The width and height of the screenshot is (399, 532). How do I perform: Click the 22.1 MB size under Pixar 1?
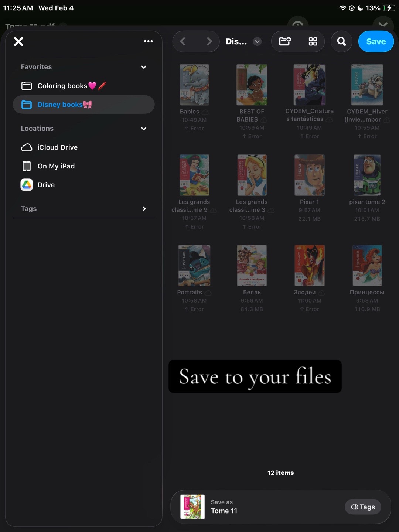click(x=310, y=219)
